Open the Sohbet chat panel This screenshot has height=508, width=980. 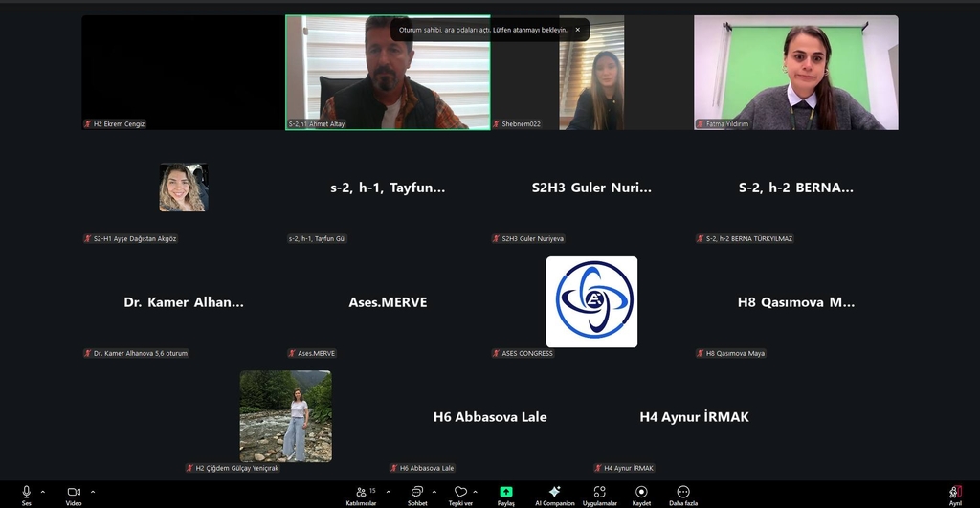pyautogui.click(x=417, y=492)
